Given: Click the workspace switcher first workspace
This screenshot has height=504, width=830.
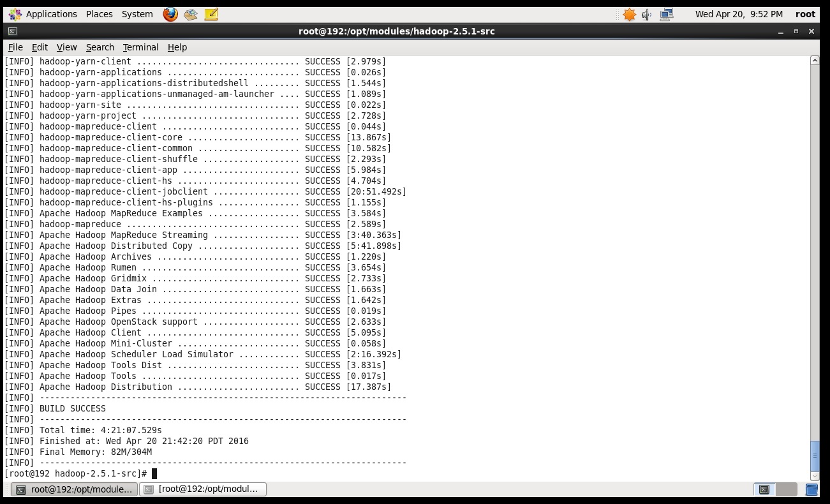Looking at the screenshot, I should point(764,489).
